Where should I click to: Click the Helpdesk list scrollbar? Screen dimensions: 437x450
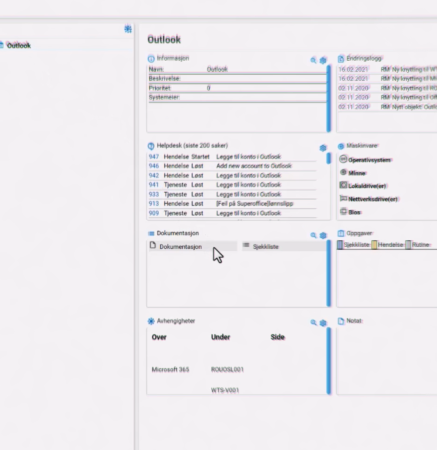[329, 158]
